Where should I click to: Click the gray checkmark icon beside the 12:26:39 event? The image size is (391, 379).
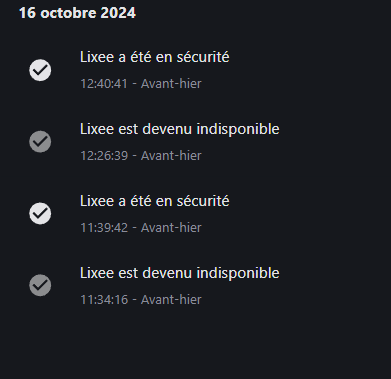click(x=40, y=142)
